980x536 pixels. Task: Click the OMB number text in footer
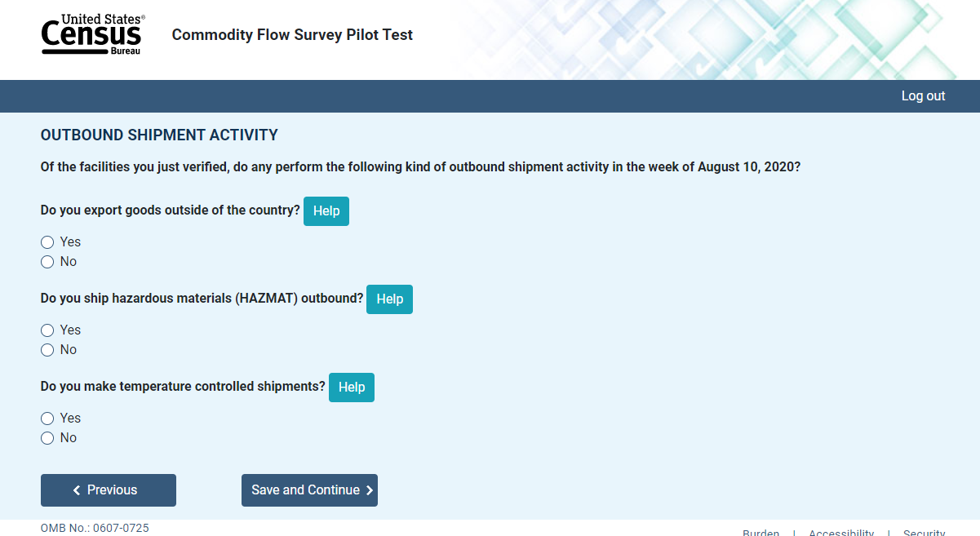coord(95,528)
